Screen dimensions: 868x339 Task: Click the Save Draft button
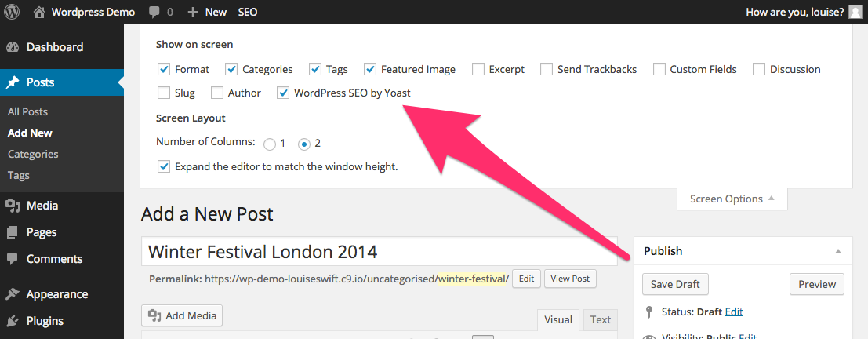[x=675, y=284]
